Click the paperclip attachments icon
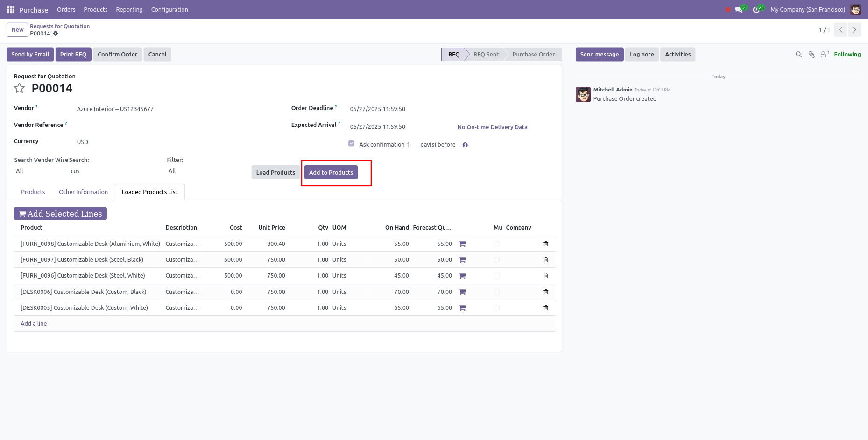The height and width of the screenshot is (440, 868). coord(812,55)
